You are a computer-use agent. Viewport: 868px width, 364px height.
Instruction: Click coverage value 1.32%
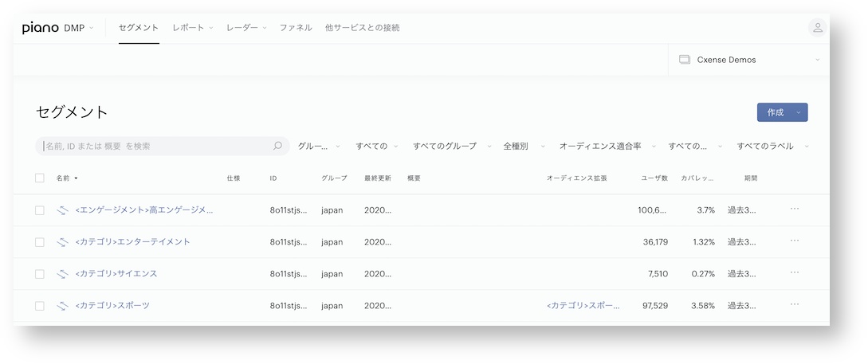click(702, 242)
